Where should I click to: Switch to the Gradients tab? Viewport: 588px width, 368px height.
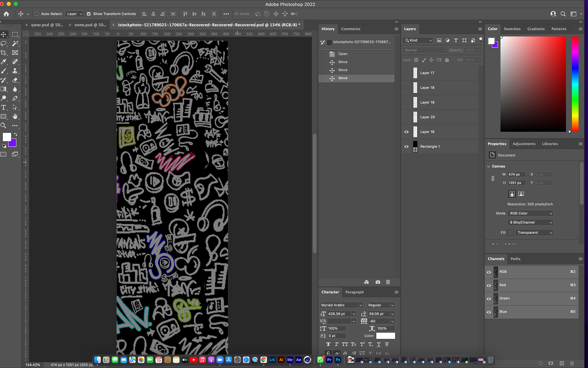pos(536,29)
